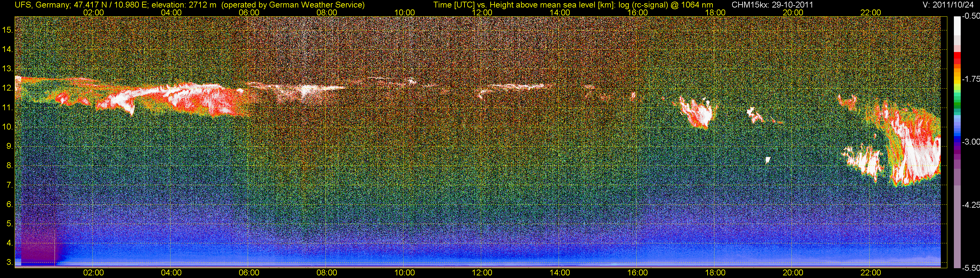Click the 10. km height axis label
The height and width of the screenshot is (278, 980).
pyautogui.click(x=7, y=127)
